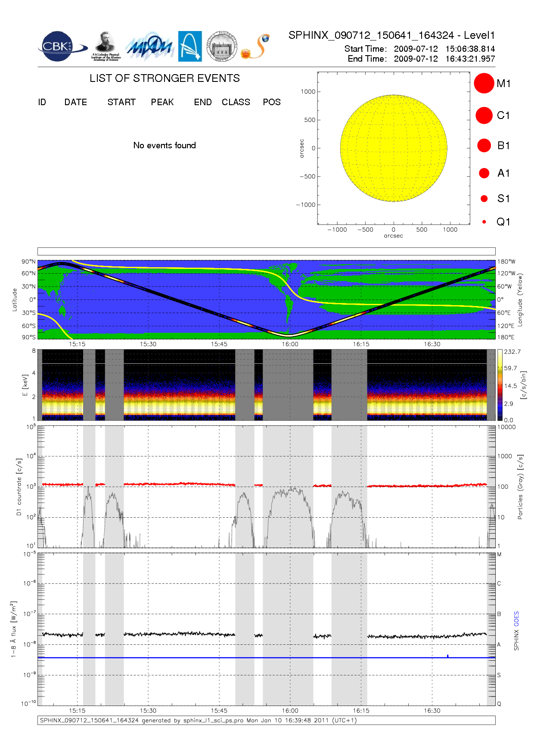The height and width of the screenshot is (756, 534).
Task: Click the 16:00 label under the world map
Action: click(290, 344)
